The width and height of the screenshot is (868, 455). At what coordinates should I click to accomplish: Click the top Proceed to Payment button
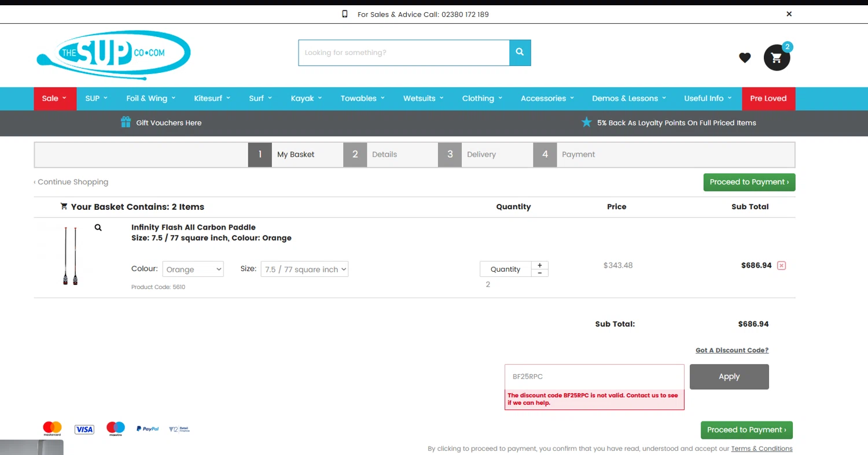click(749, 182)
